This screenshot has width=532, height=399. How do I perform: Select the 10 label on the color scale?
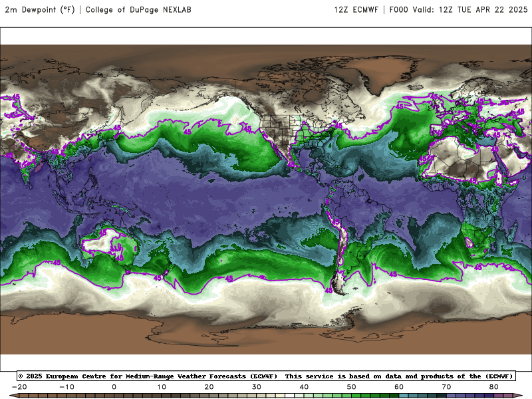pyautogui.click(x=162, y=387)
